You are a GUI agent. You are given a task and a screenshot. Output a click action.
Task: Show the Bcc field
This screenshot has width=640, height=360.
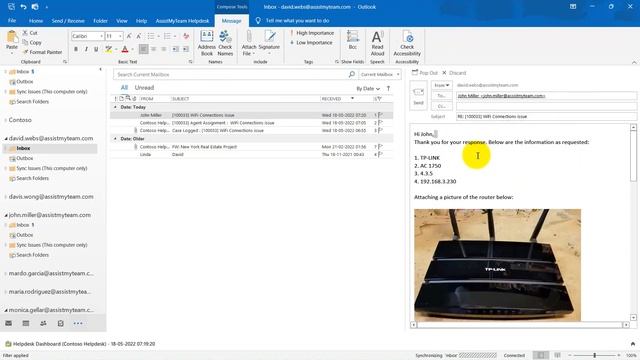(353, 40)
